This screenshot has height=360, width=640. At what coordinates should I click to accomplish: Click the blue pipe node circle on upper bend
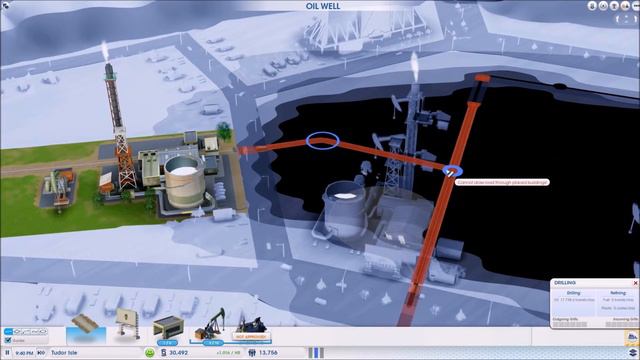322,140
